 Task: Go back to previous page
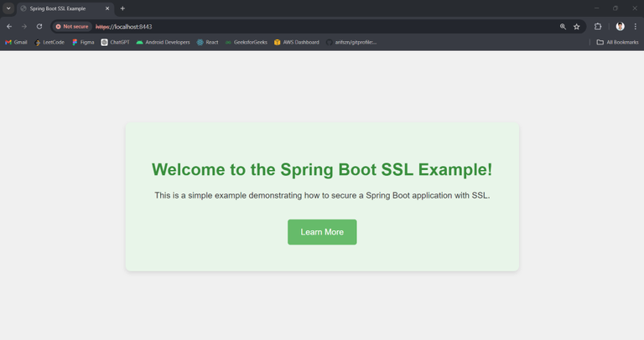[x=9, y=27]
